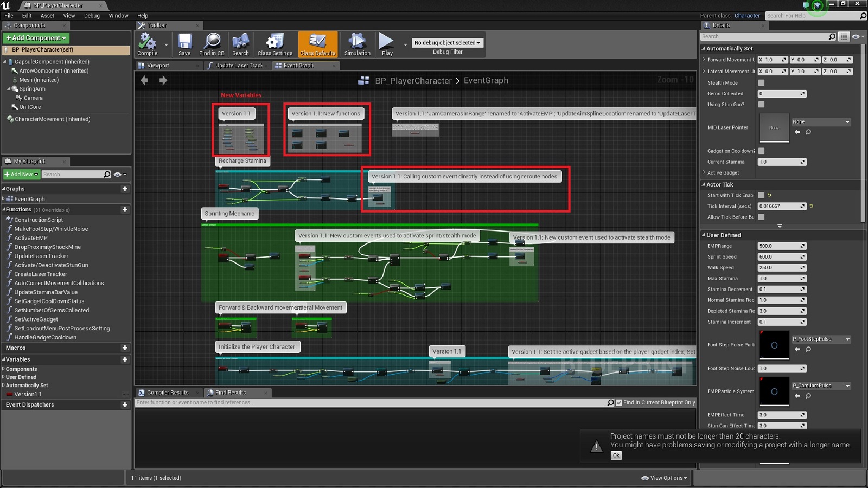Use selected asset for MID Laser Pointer
Image resolution: width=868 pixels, height=488 pixels.
[797, 132]
